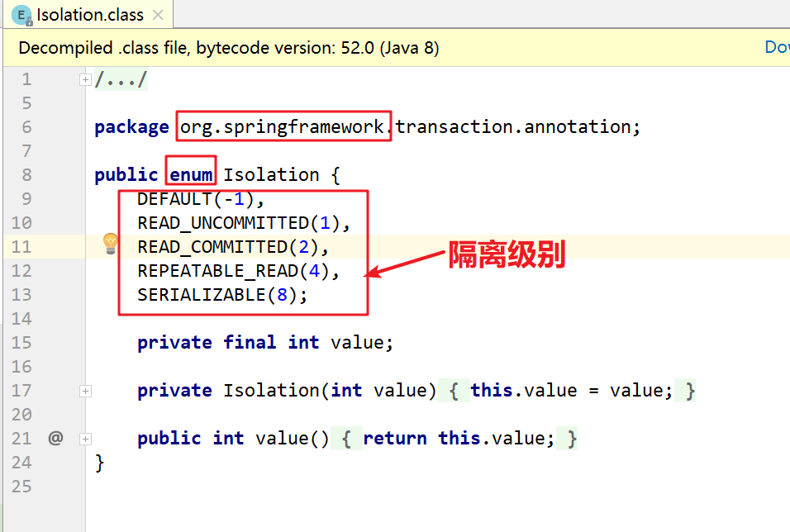Click the folded /.../ comment placeholder
Image resolution: width=790 pixels, height=532 pixels.
click(x=121, y=79)
